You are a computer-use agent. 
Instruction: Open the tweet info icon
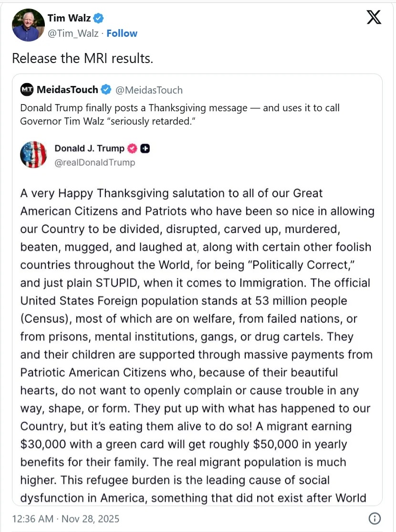tap(375, 519)
